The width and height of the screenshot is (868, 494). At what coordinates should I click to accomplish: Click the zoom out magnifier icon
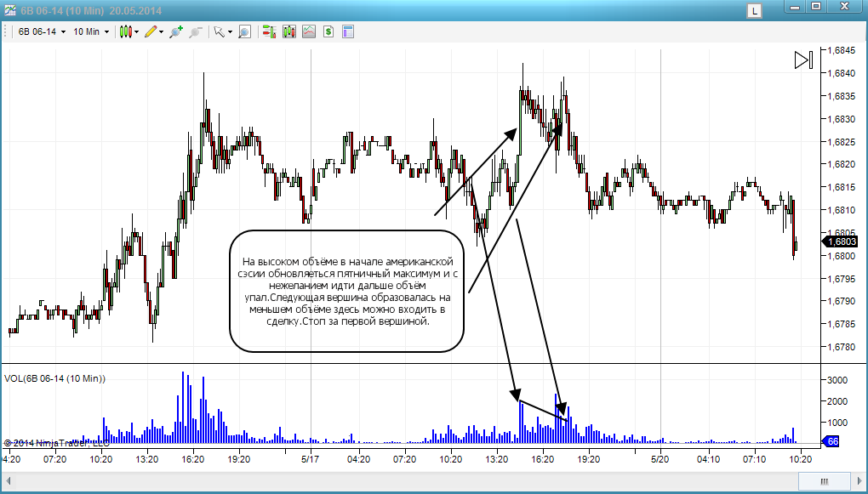[195, 31]
